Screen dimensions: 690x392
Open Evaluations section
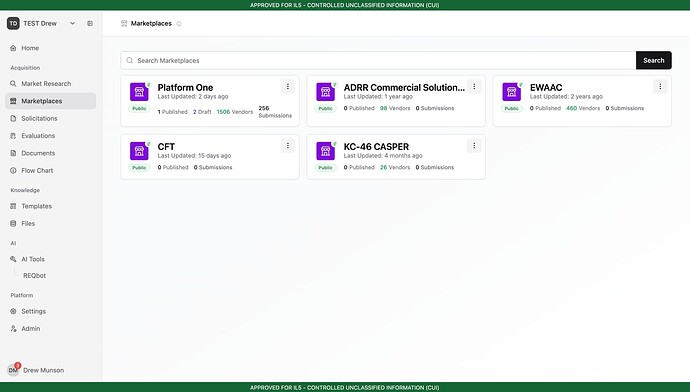click(51, 136)
